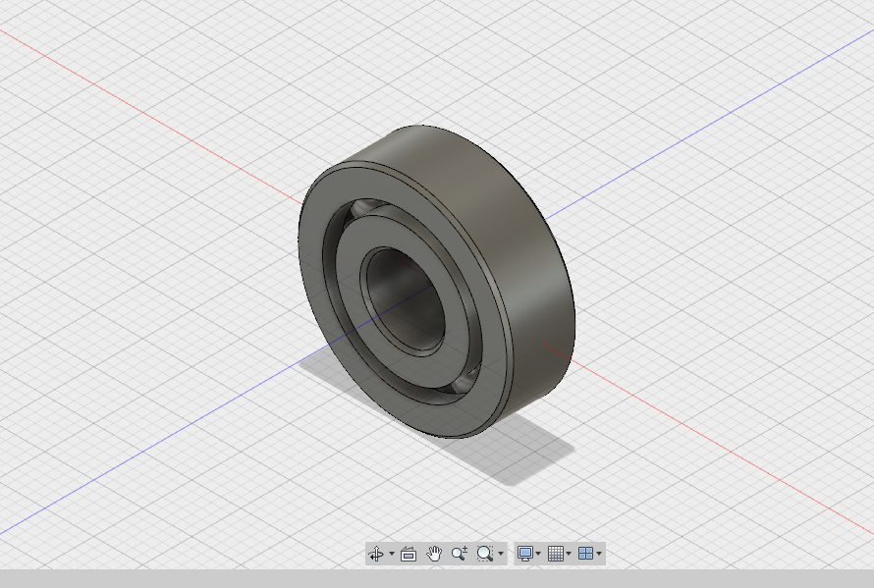
Task: Select the Zoom tool
Action: [459, 553]
